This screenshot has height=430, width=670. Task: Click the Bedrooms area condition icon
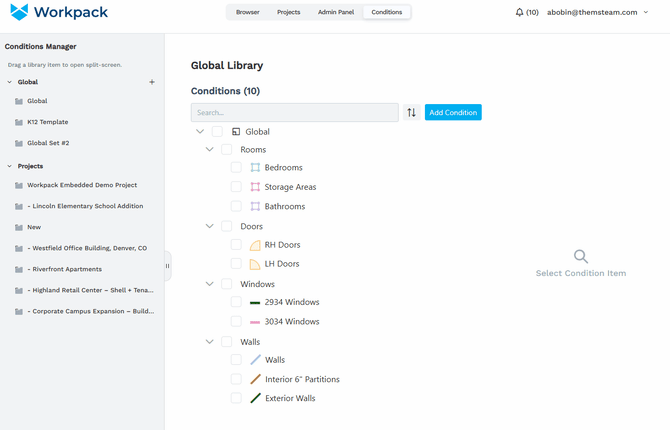coord(255,168)
